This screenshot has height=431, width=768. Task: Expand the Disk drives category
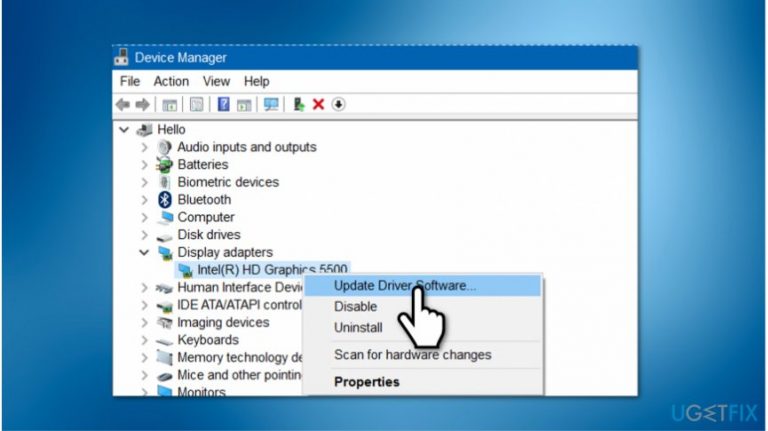[x=144, y=235]
